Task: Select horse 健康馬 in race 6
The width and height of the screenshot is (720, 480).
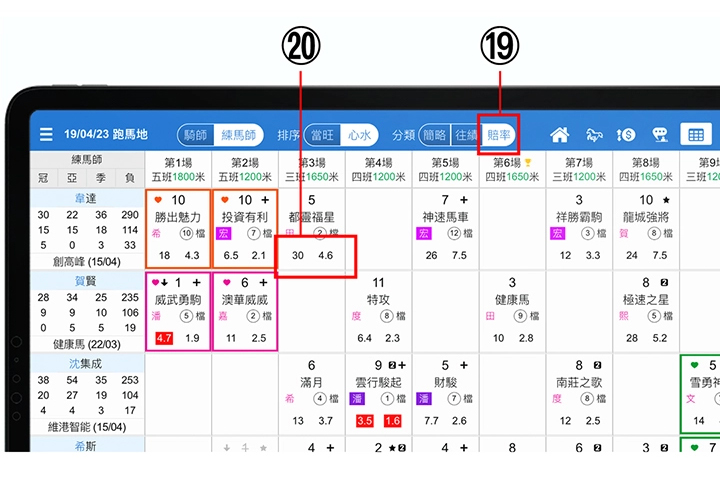Action: (512, 299)
